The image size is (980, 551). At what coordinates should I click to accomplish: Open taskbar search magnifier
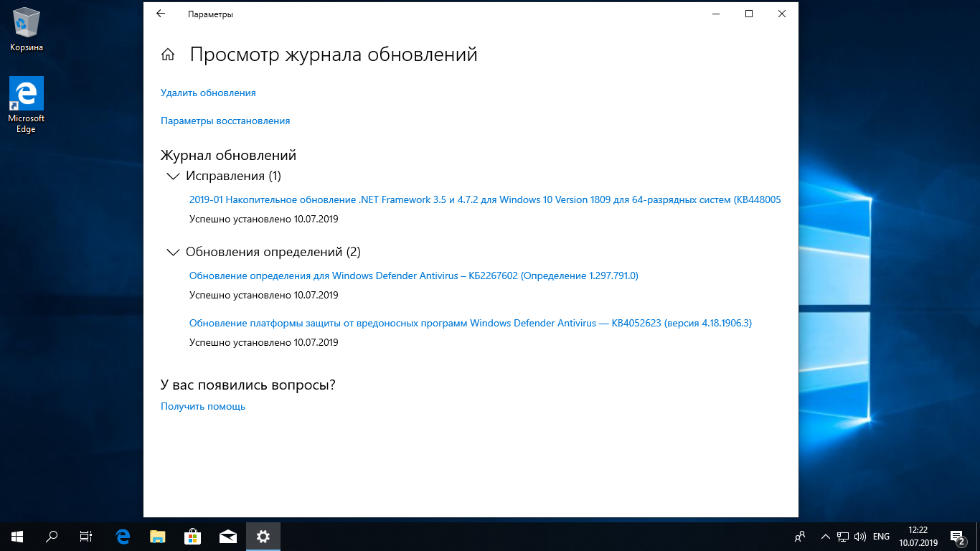[52, 536]
